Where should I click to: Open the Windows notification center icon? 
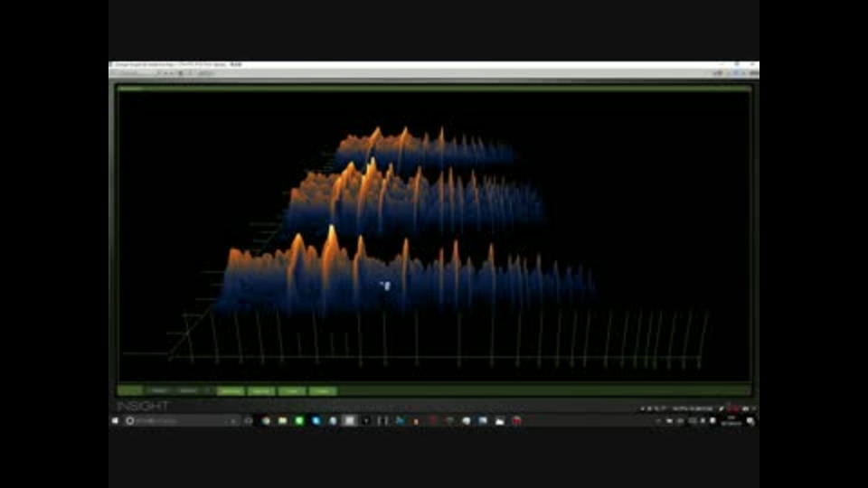point(750,421)
